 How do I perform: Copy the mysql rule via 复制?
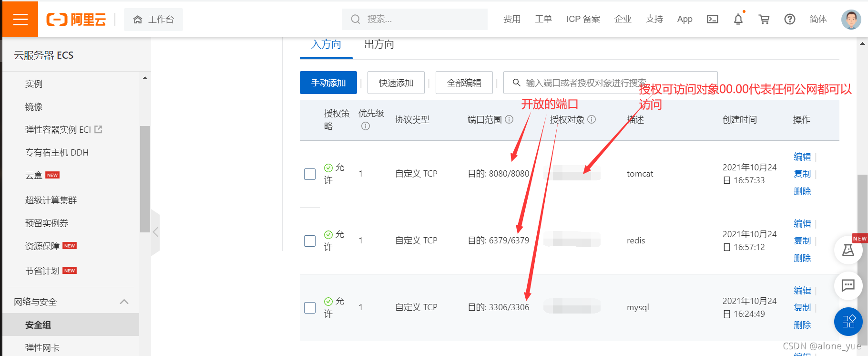802,307
